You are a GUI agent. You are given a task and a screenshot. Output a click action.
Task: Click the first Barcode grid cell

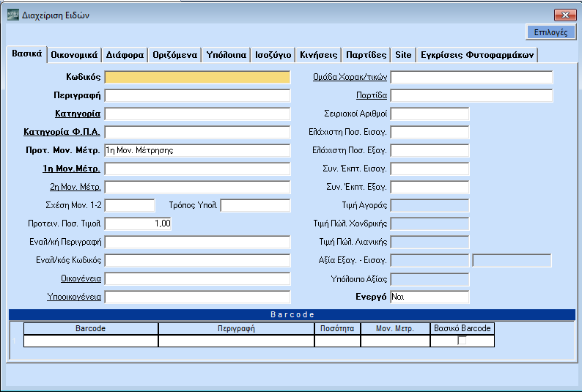(91, 341)
